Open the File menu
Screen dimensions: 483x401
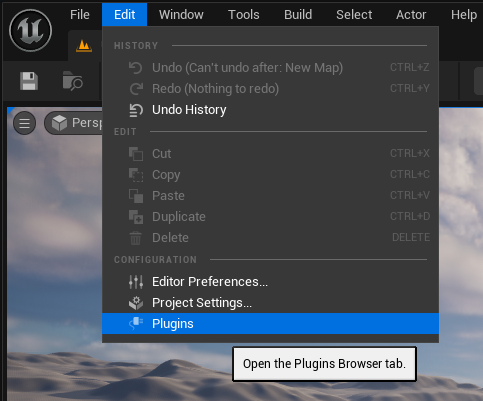pos(80,15)
